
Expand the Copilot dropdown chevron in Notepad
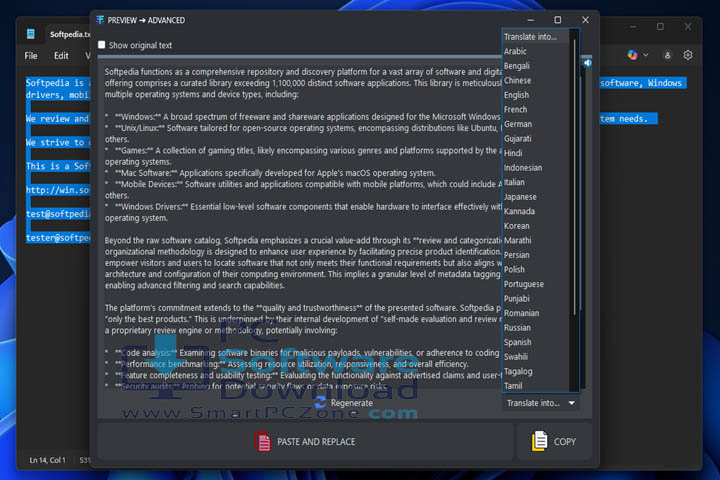click(x=646, y=55)
